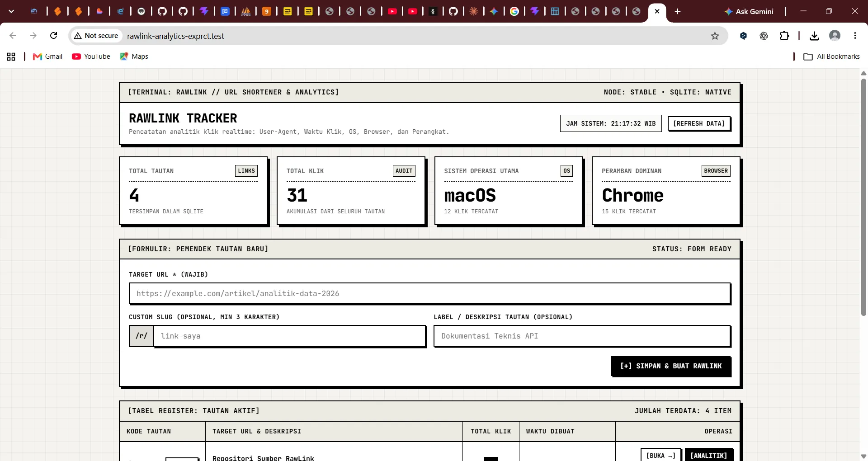
Task: Open the Extensions puzzle-piece menu
Action: pyautogui.click(x=784, y=36)
